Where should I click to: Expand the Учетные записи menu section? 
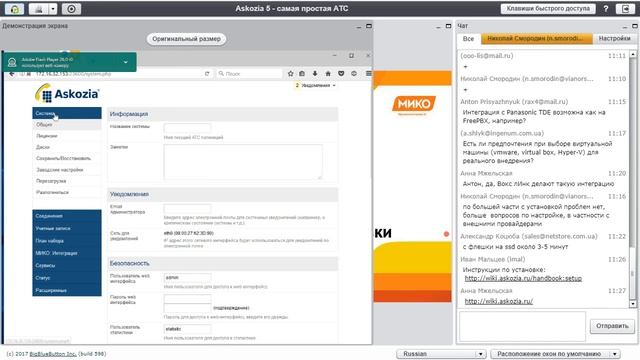[x=67, y=229]
